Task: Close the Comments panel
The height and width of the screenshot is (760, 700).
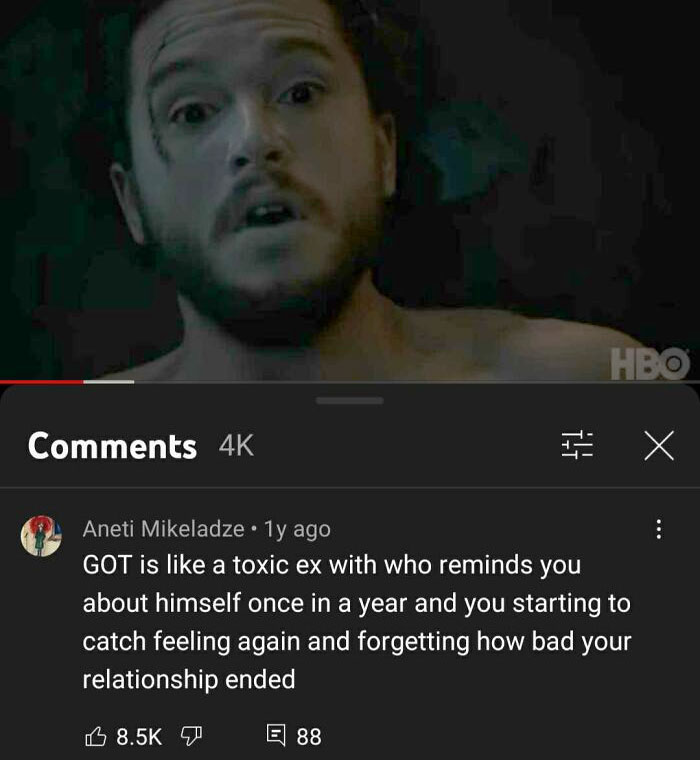Action: 659,445
